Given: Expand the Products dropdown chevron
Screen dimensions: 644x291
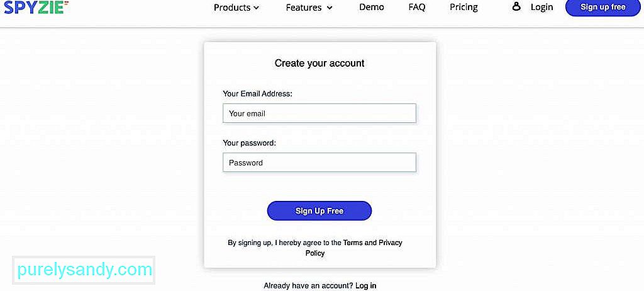Looking at the screenshot, I should [257, 8].
